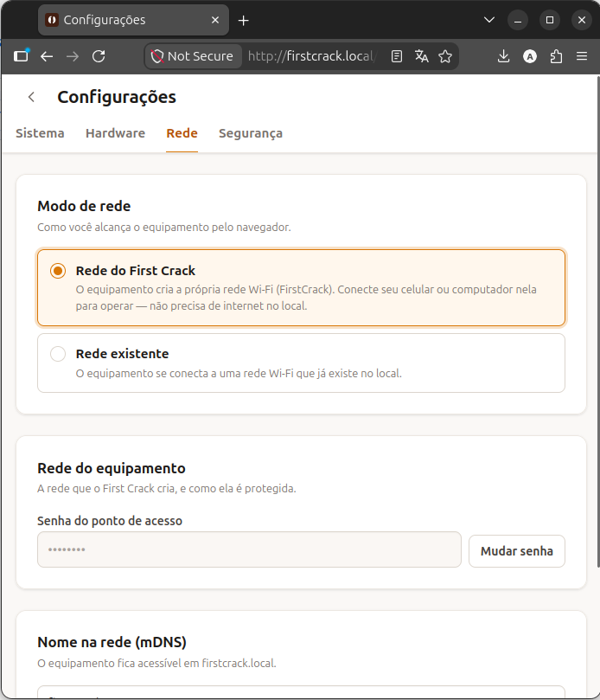Maximize the browser window

tap(550, 21)
